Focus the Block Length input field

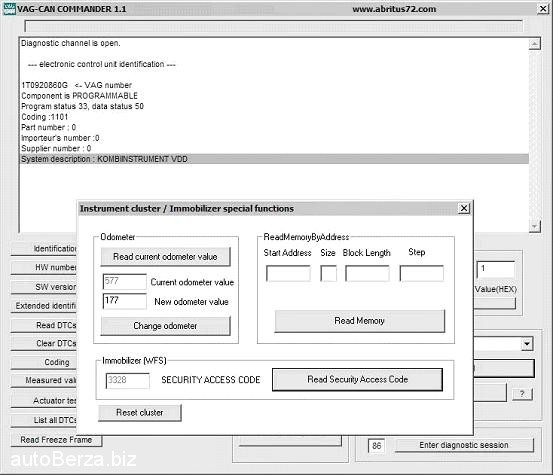[x=367, y=274]
